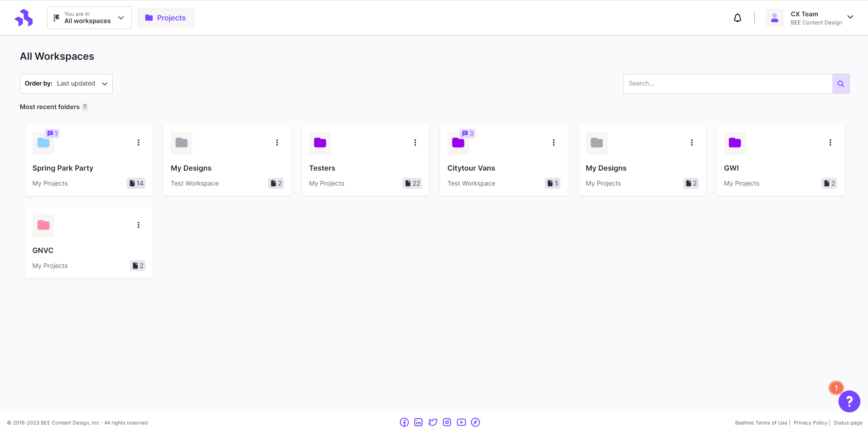Open the Order by Last updated dropdown
This screenshot has height=434, width=868.
pyautogui.click(x=66, y=84)
